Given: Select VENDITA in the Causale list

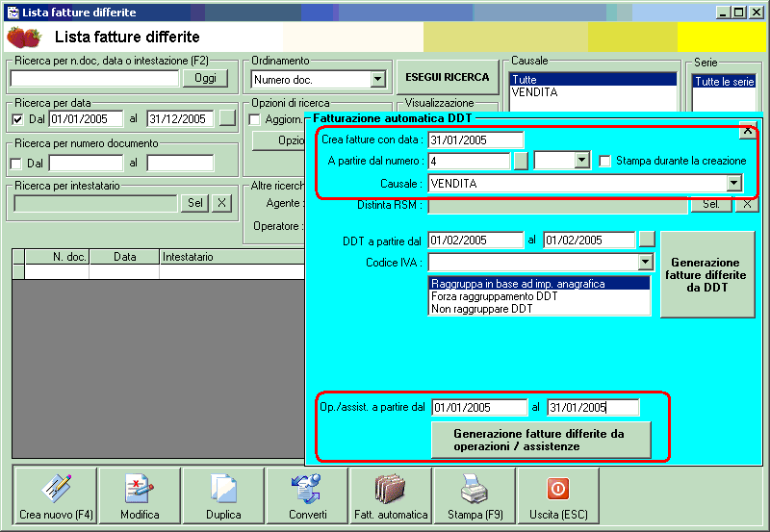Looking at the screenshot, I should [x=593, y=92].
